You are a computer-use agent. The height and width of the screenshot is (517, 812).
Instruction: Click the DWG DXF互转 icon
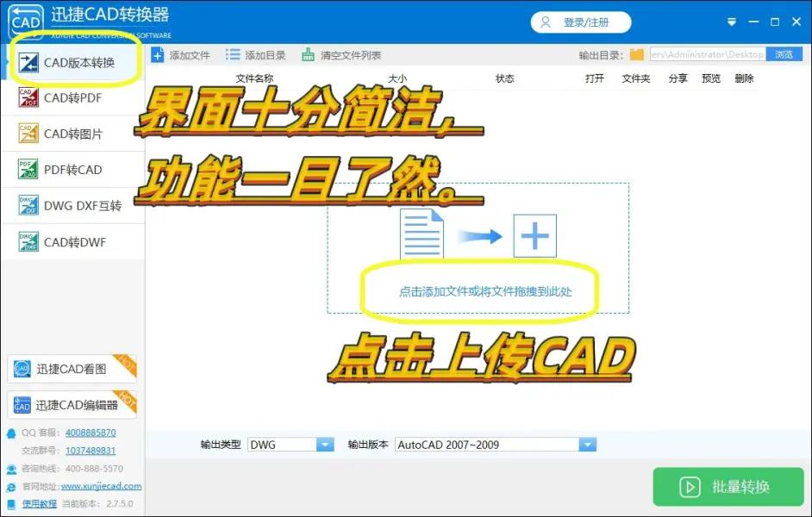(x=28, y=205)
